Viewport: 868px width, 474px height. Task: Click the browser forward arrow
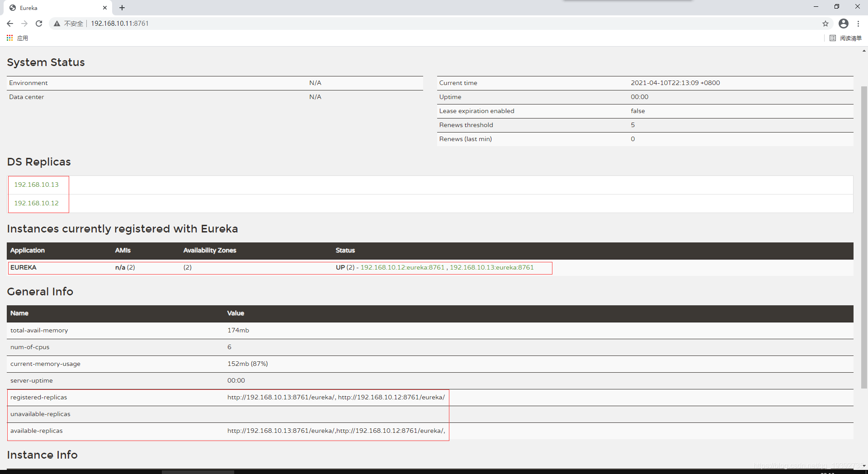tap(24, 24)
